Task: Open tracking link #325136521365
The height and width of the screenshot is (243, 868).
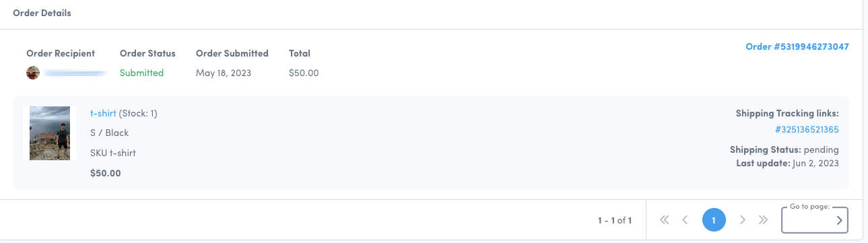Action: 807,129
